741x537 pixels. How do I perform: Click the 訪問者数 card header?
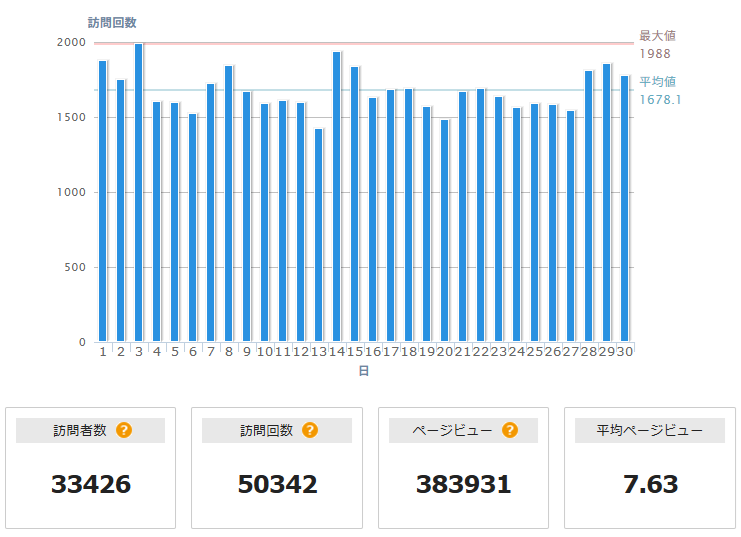(90, 430)
